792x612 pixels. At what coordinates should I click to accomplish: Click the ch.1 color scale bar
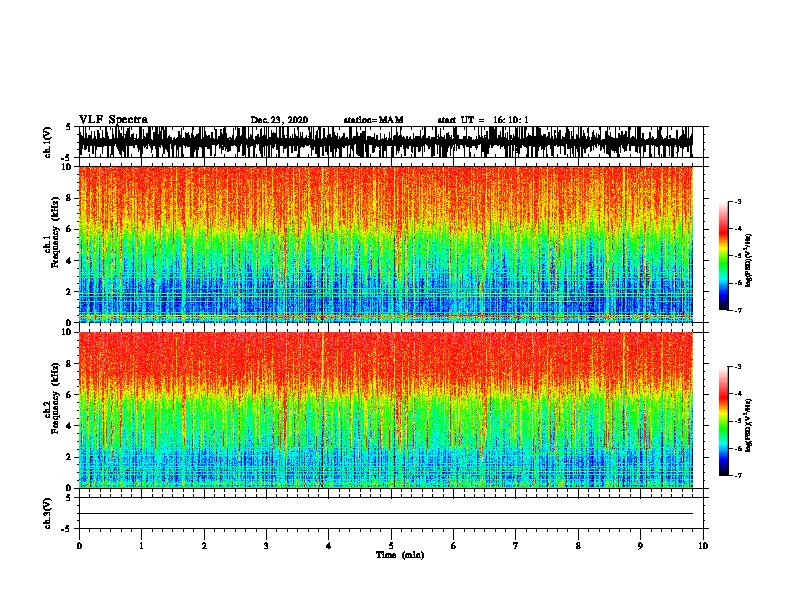(x=723, y=256)
